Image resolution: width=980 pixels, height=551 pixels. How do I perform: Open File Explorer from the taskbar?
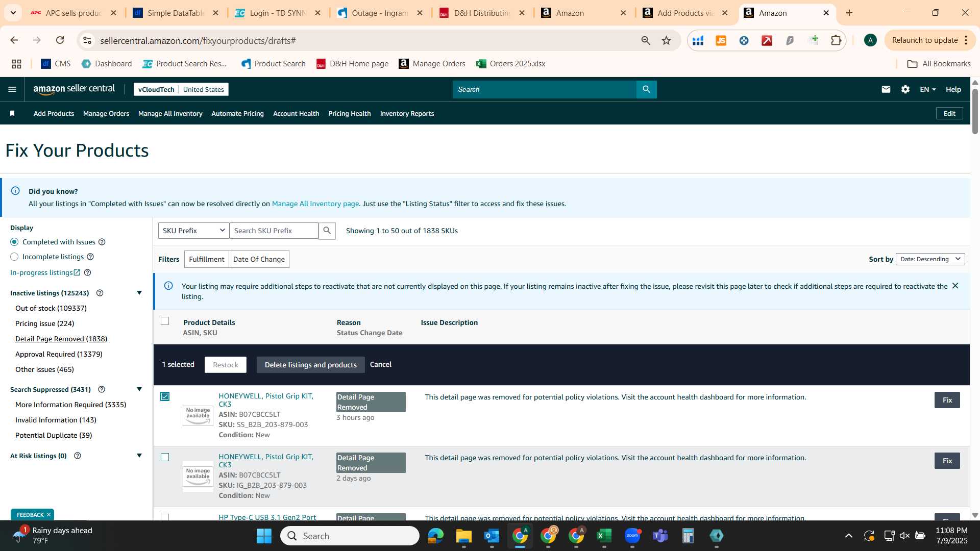tap(463, 536)
